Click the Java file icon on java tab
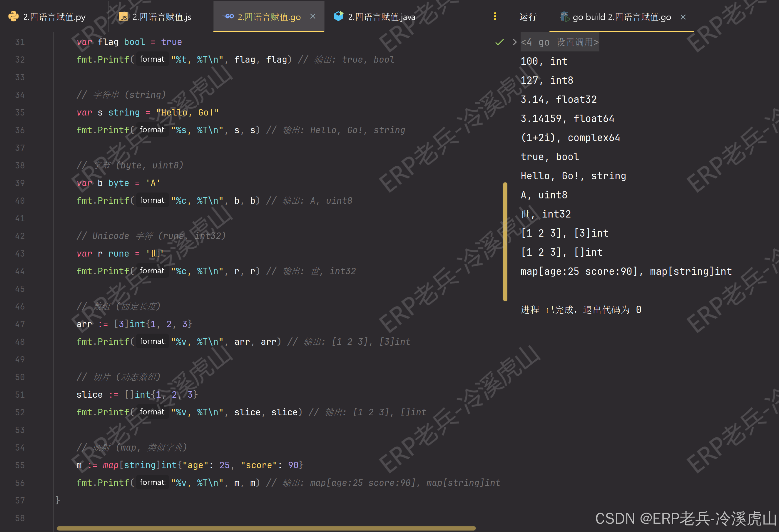779x532 pixels. (338, 16)
